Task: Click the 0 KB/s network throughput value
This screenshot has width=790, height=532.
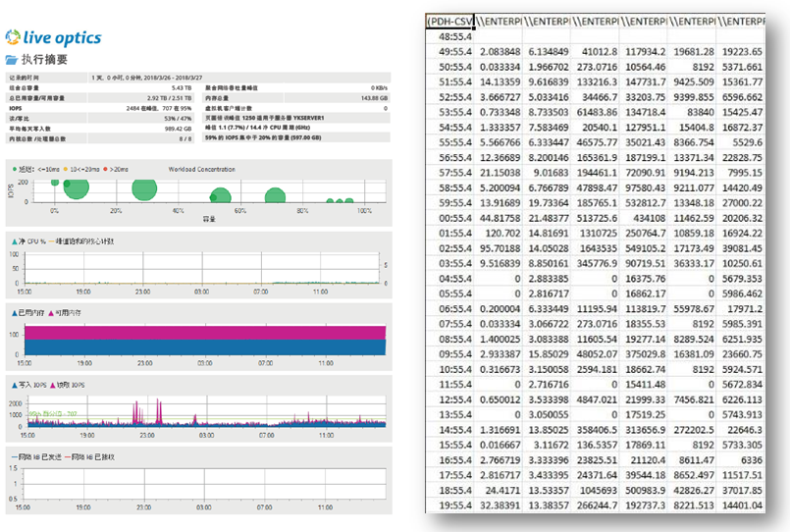Action: (380, 88)
